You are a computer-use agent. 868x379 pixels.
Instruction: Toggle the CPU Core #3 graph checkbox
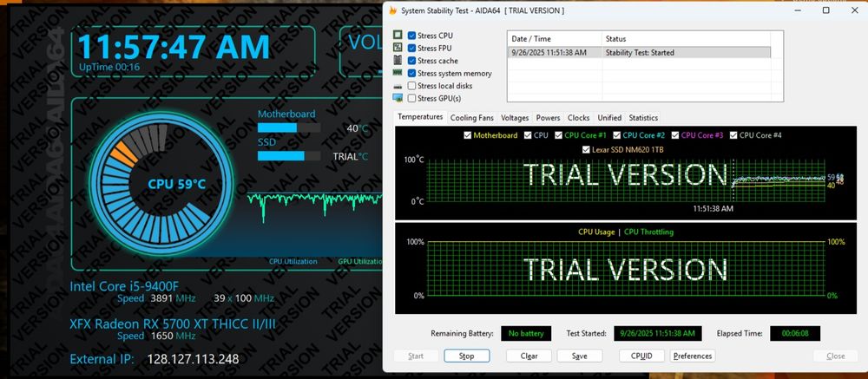point(675,135)
